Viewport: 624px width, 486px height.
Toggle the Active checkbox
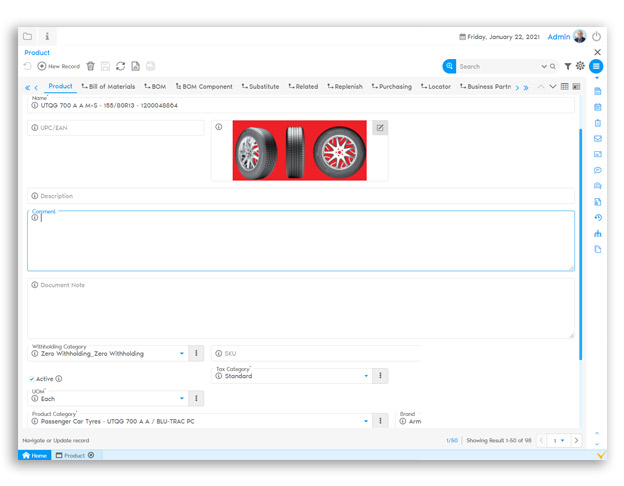pyautogui.click(x=32, y=379)
